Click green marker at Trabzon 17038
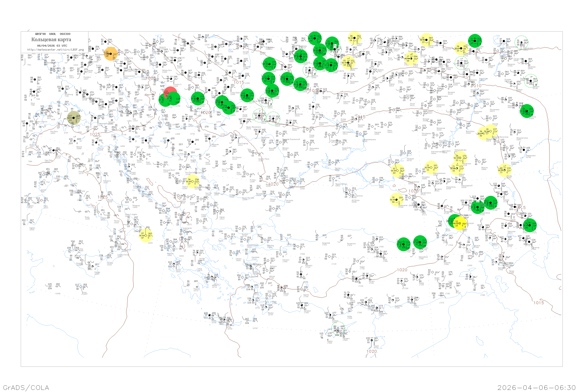Image resolution: width=588 pixels, height=392 pixels. (420, 242)
